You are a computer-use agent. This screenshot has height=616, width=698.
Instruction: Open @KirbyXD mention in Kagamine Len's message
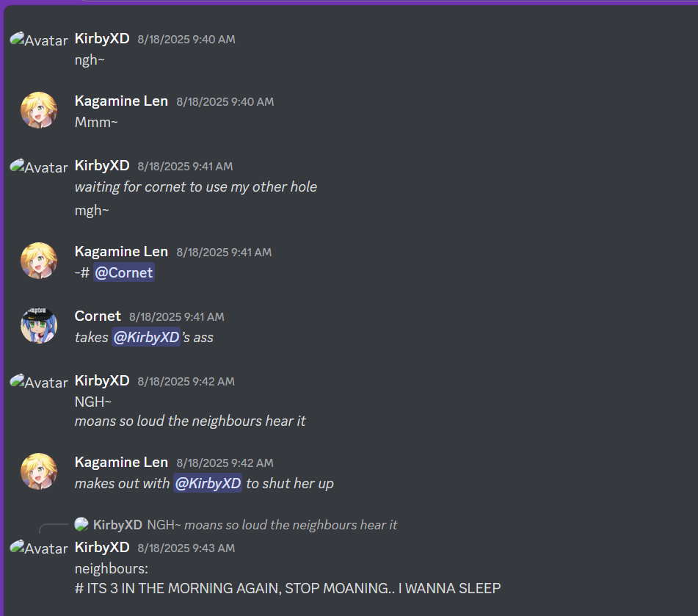coord(208,483)
